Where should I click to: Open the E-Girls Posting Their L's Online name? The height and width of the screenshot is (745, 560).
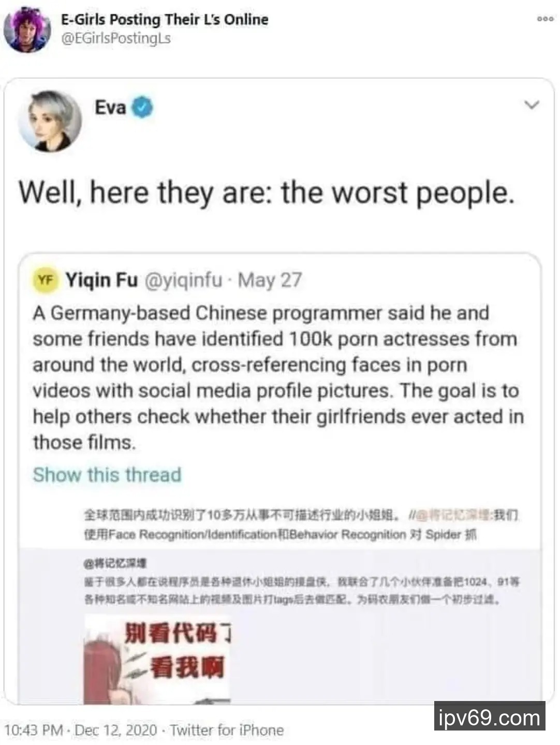[x=165, y=20]
